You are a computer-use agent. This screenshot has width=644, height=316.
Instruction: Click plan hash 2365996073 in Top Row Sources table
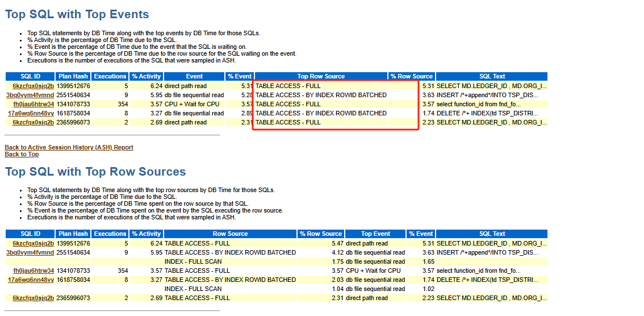[x=73, y=297]
